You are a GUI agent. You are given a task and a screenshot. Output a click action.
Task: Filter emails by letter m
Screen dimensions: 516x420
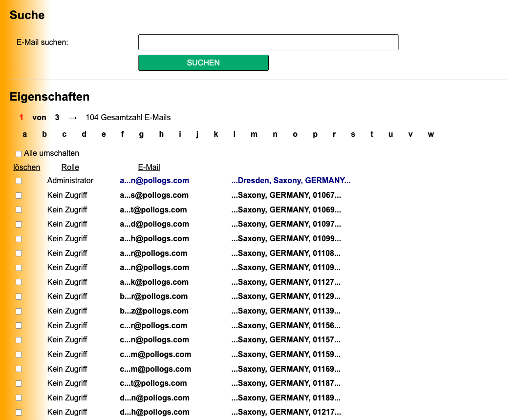254,134
